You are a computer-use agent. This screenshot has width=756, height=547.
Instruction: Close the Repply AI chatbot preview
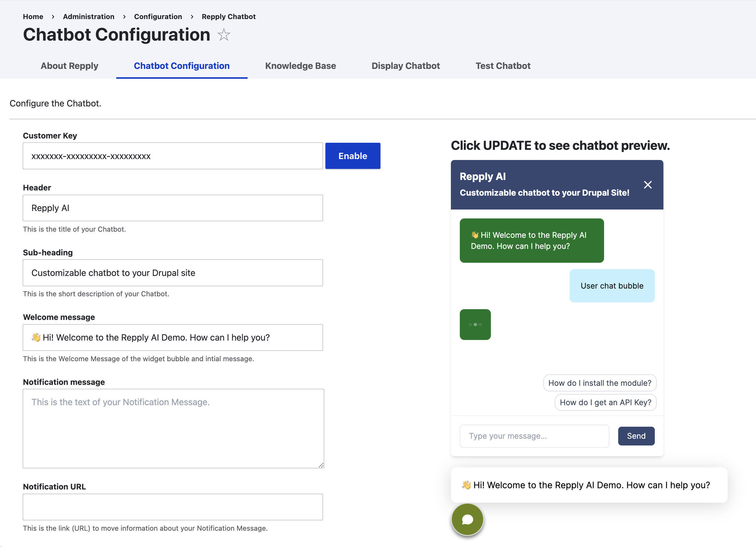(648, 185)
